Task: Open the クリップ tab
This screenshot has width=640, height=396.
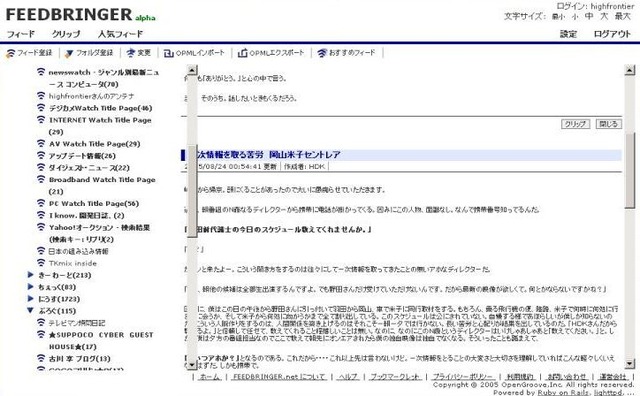Action: coord(66,34)
